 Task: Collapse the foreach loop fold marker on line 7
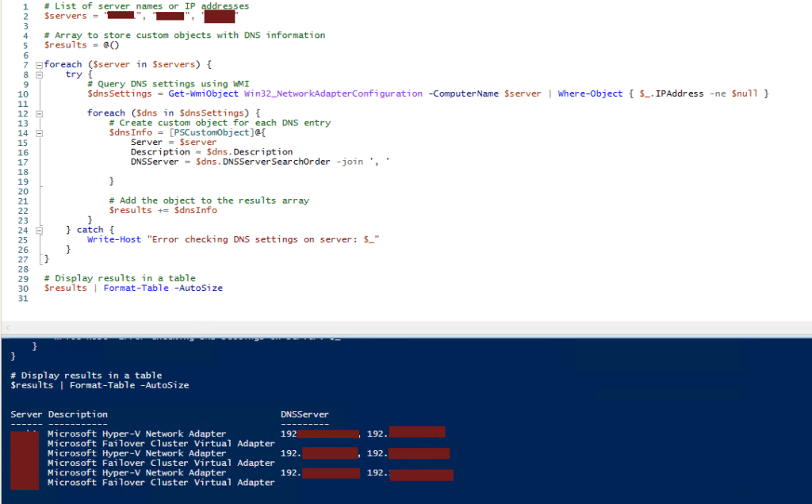click(39, 64)
